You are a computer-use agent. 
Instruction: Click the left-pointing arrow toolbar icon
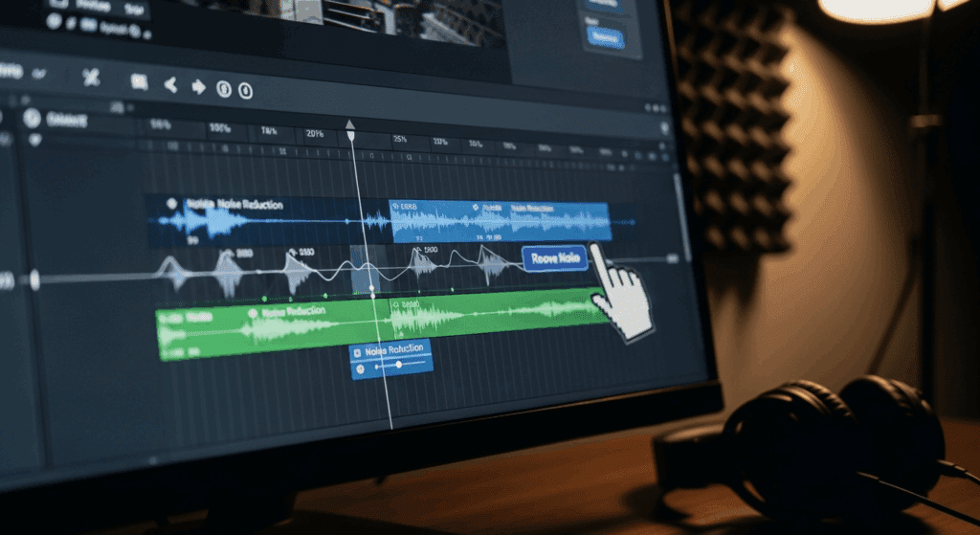tap(170, 85)
